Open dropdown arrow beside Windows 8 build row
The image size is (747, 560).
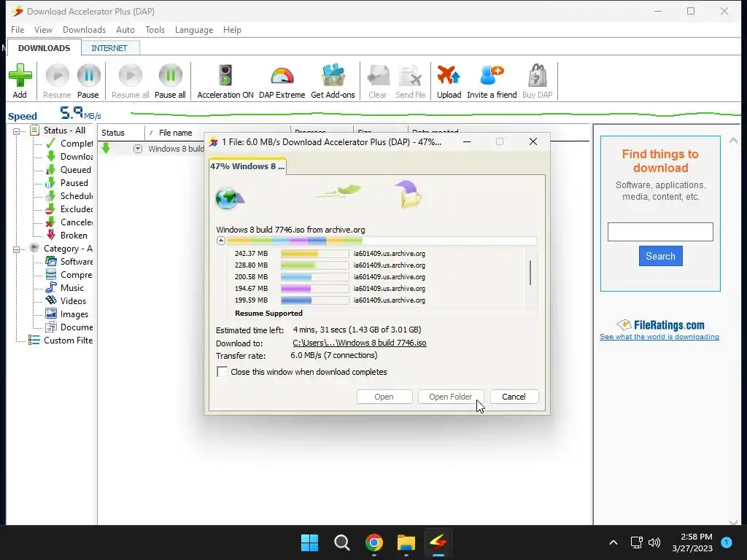(138, 149)
